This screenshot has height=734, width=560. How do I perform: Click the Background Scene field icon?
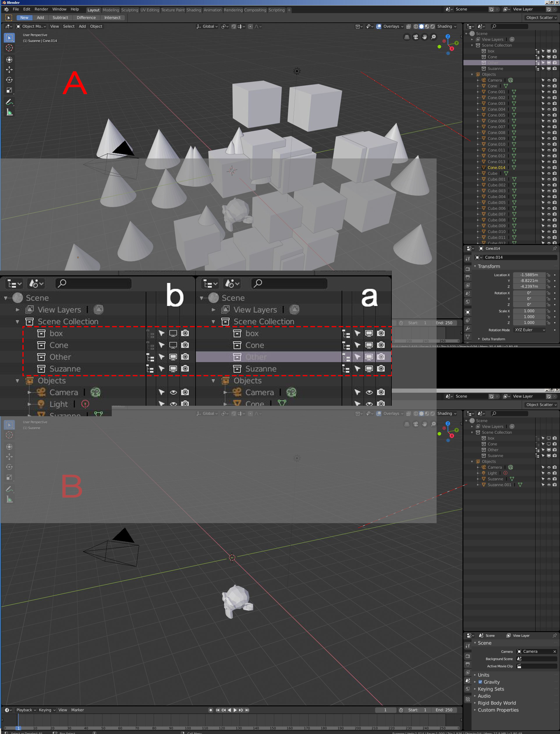pyautogui.click(x=519, y=659)
